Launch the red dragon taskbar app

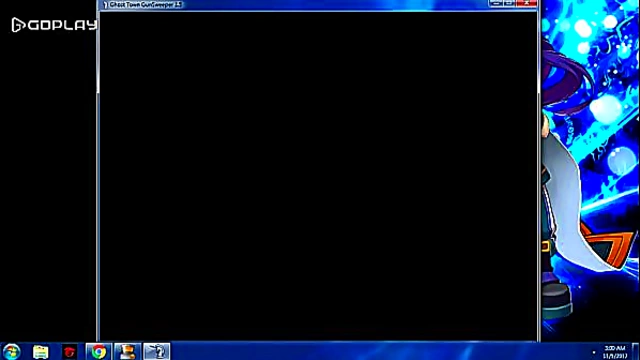coord(69,351)
